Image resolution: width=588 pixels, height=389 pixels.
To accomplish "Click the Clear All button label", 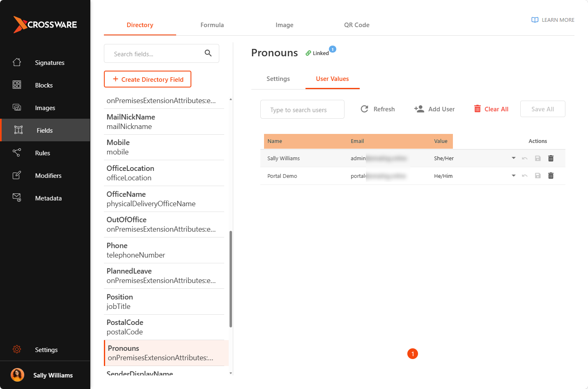I will coord(496,109).
